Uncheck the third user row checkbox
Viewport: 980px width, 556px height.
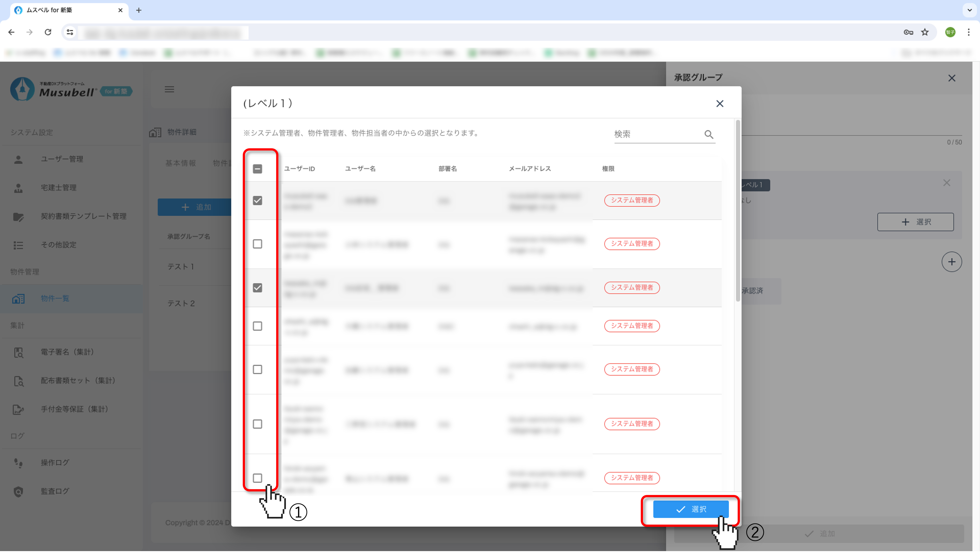click(x=257, y=287)
